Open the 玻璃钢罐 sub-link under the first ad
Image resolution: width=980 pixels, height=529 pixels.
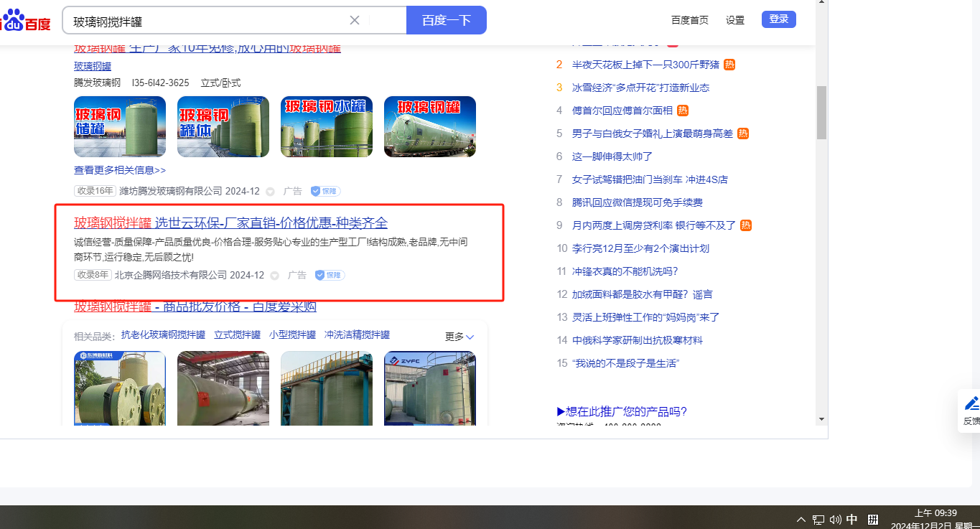(93, 66)
